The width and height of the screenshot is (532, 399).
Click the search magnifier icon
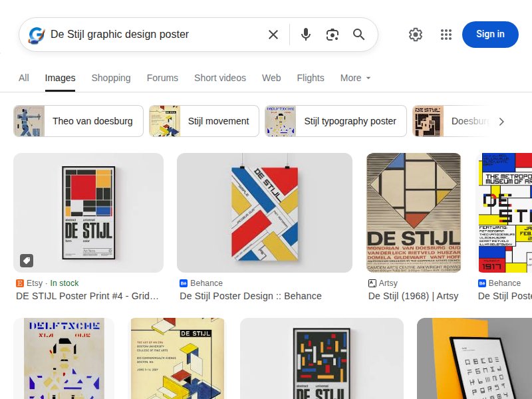point(358,34)
